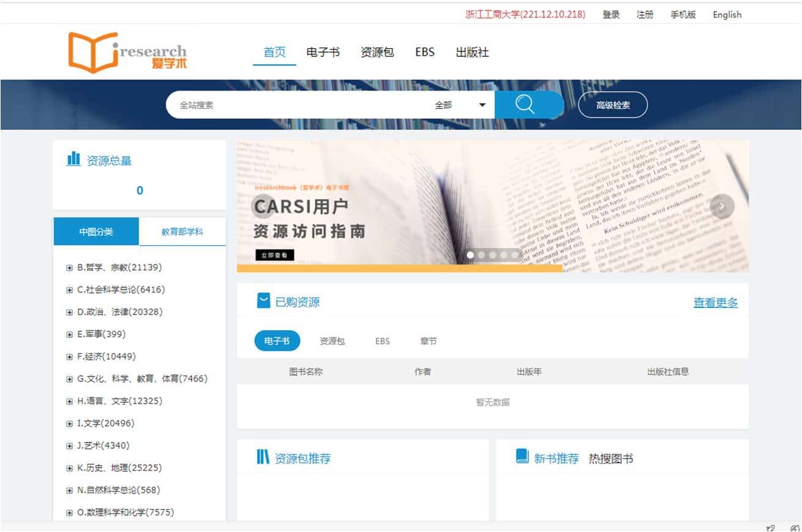The image size is (802, 532).
Task: Expand the F.经济 category node
Action: point(69,357)
